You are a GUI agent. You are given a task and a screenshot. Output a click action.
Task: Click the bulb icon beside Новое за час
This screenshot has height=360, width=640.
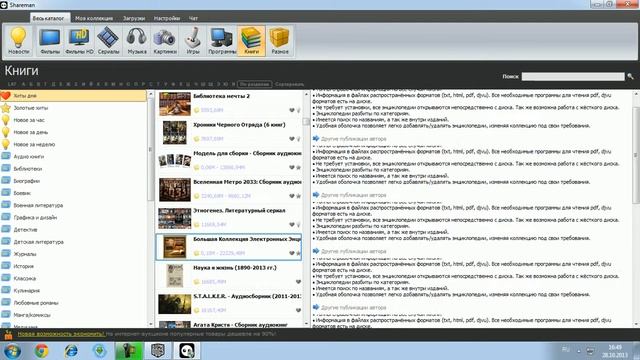pyautogui.click(x=6, y=120)
